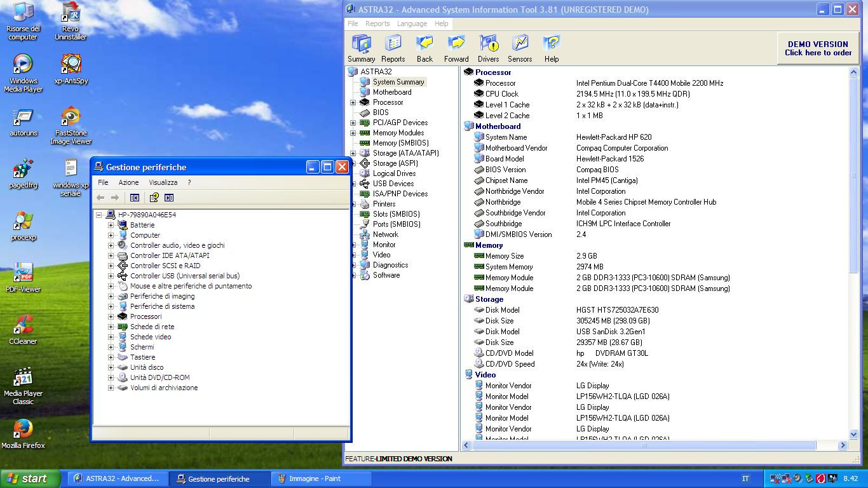Open Revo Uninstaller desktop icon

pos(71,20)
